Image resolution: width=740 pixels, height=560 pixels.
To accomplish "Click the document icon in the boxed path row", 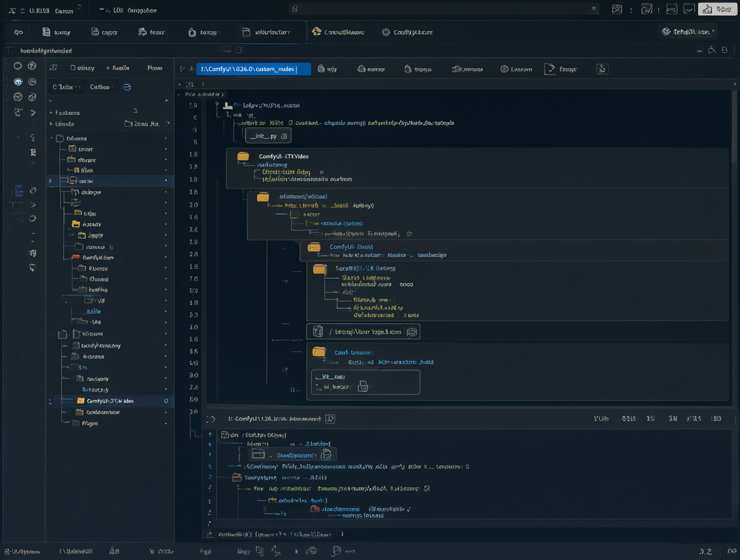I will click(x=318, y=332).
